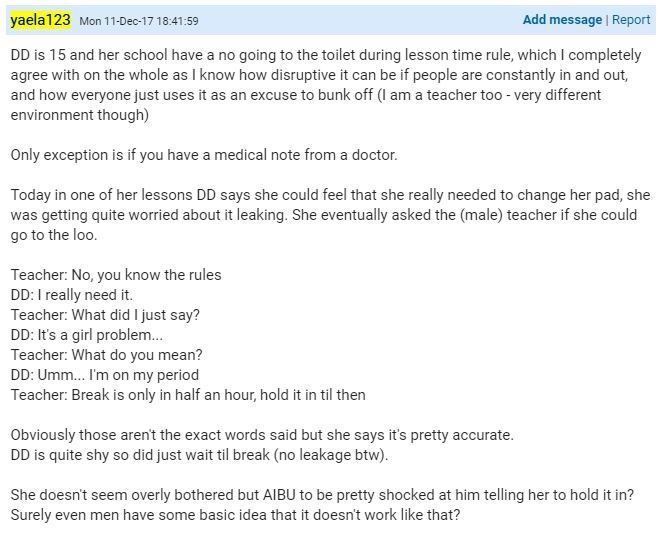Click the post timestamp Mon 11-Dec-17

[139, 21]
